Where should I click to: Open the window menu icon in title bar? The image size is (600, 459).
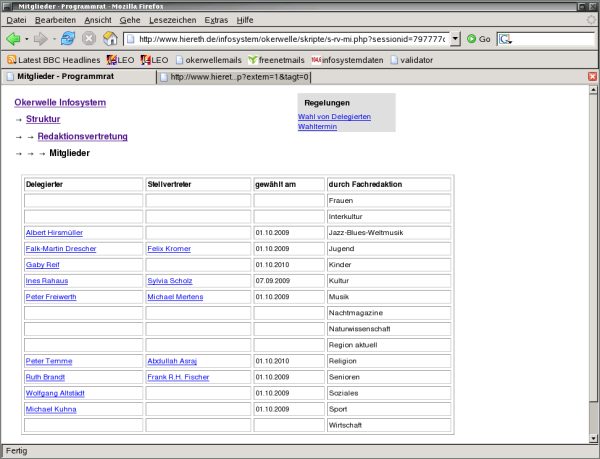(x=7, y=6)
